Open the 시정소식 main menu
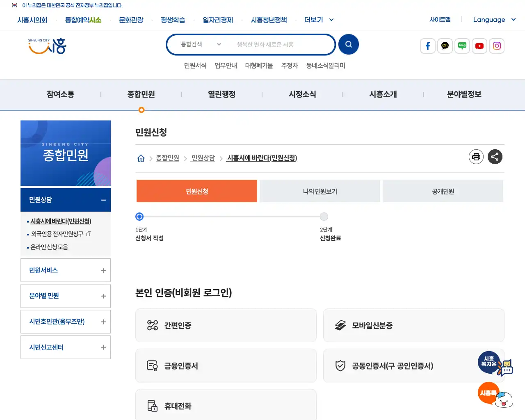The width and height of the screenshot is (525, 420). click(302, 94)
